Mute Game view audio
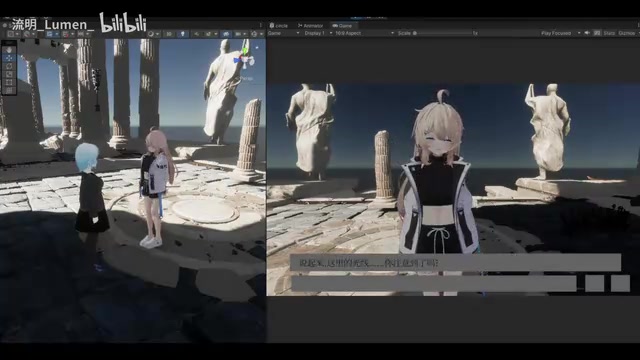This screenshot has height=360, width=640. point(587,33)
